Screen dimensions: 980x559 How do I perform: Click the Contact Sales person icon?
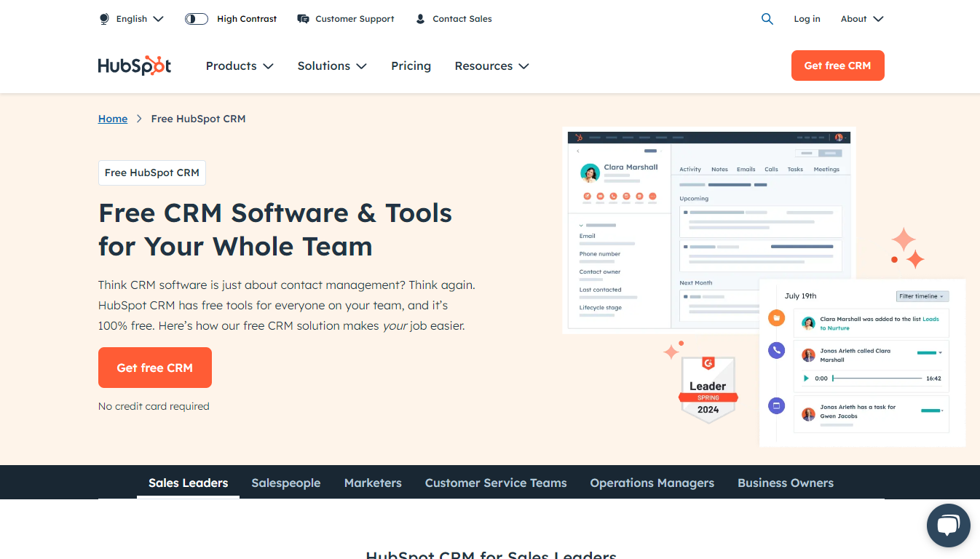click(x=420, y=19)
